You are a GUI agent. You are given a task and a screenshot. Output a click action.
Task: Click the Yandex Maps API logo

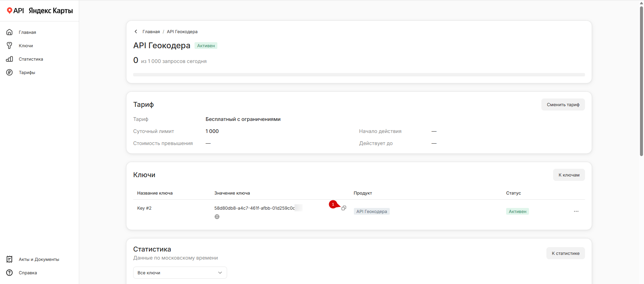point(40,11)
